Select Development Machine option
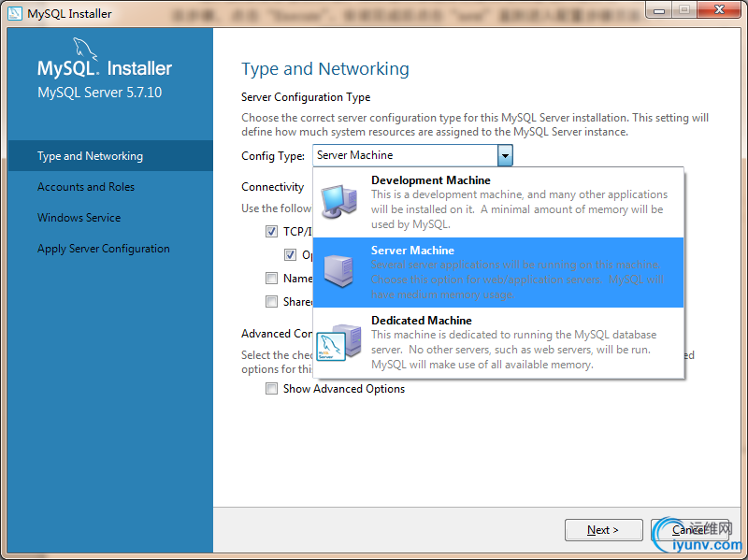Viewport: 748px width, 560px height. pos(498,202)
